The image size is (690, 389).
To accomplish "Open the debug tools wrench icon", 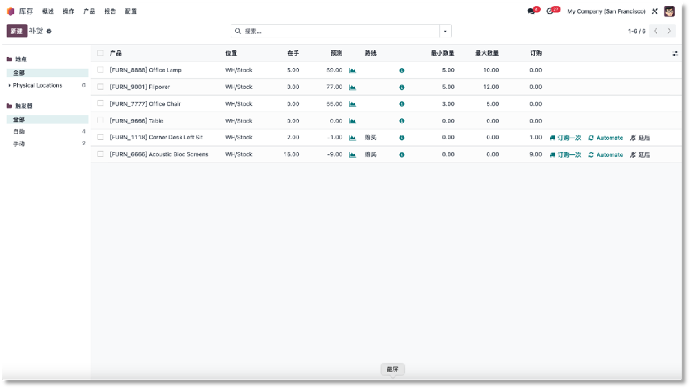I will point(655,11).
